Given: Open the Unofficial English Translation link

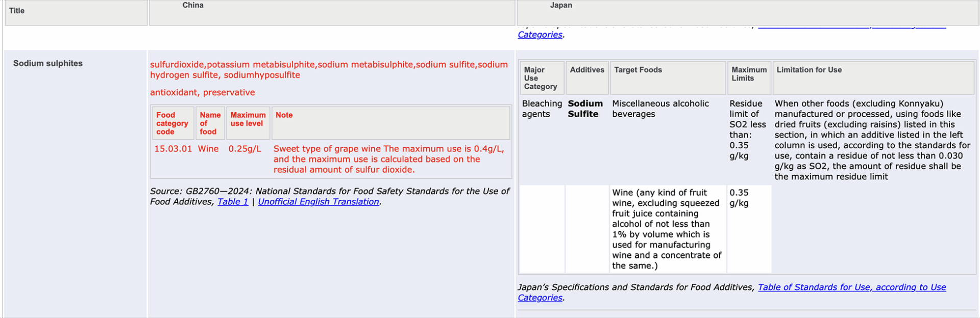Looking at the screenshot, I should click(x=318, y=202).
